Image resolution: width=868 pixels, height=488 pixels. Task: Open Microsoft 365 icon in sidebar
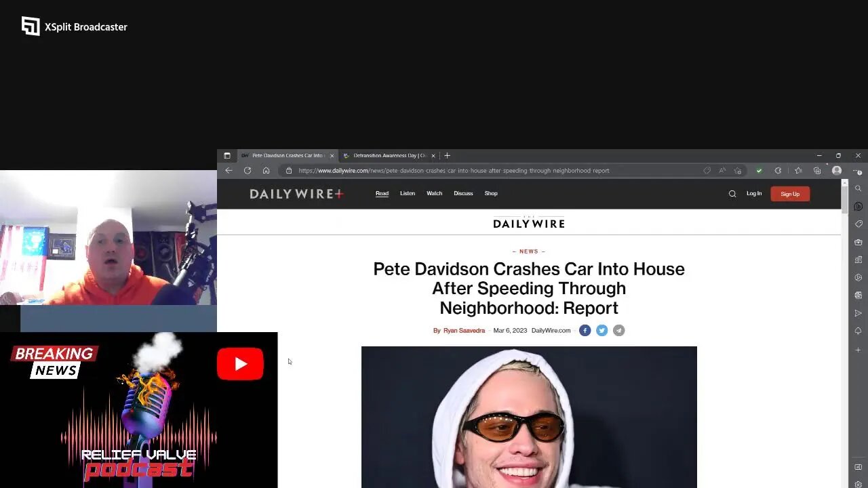859,277
